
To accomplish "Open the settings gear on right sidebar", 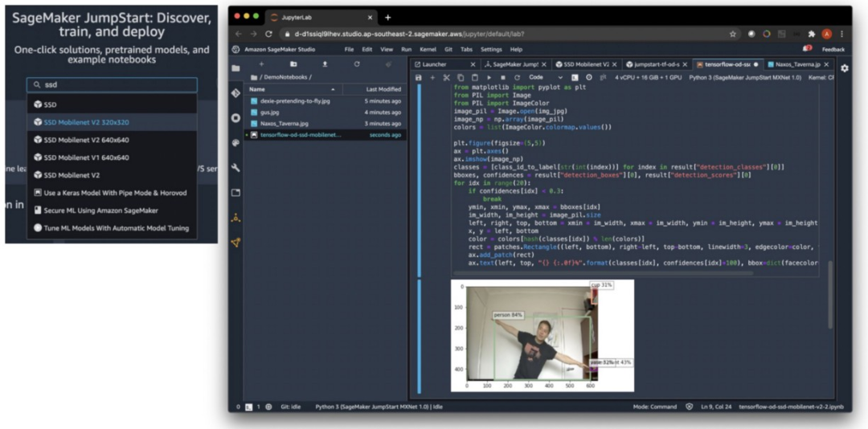I will [x=844, y=68].
